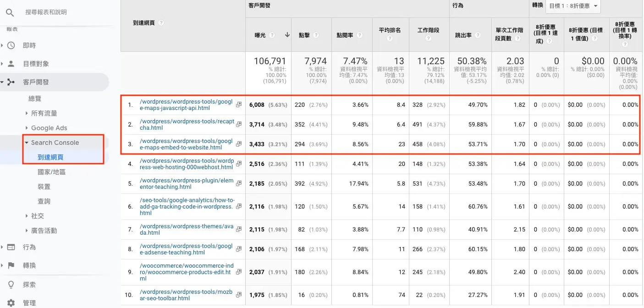Open external link icon for google-maps-javascript-api row
Image resolution: width=644 pixels, height=308 pixels.
[239, 105]
